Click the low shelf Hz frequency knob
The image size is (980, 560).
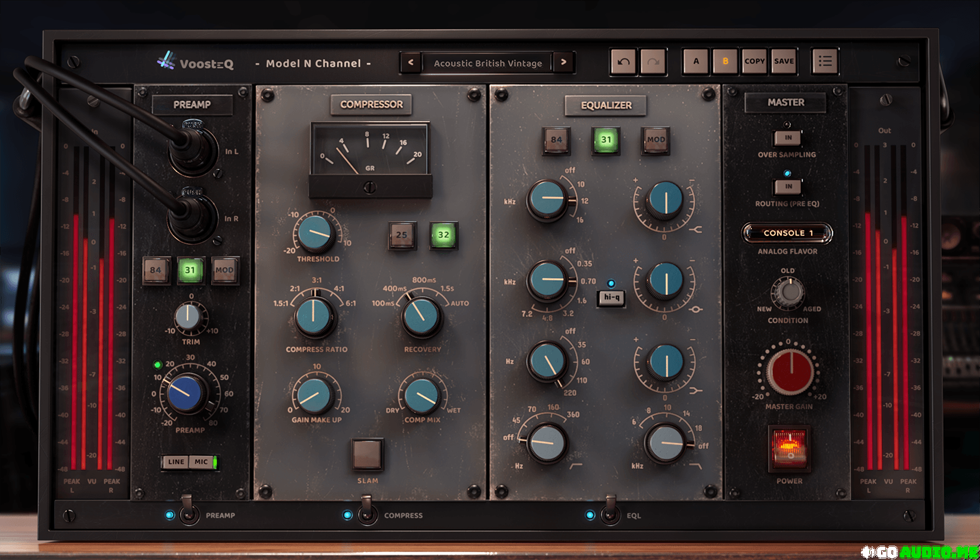click(547, 362)
